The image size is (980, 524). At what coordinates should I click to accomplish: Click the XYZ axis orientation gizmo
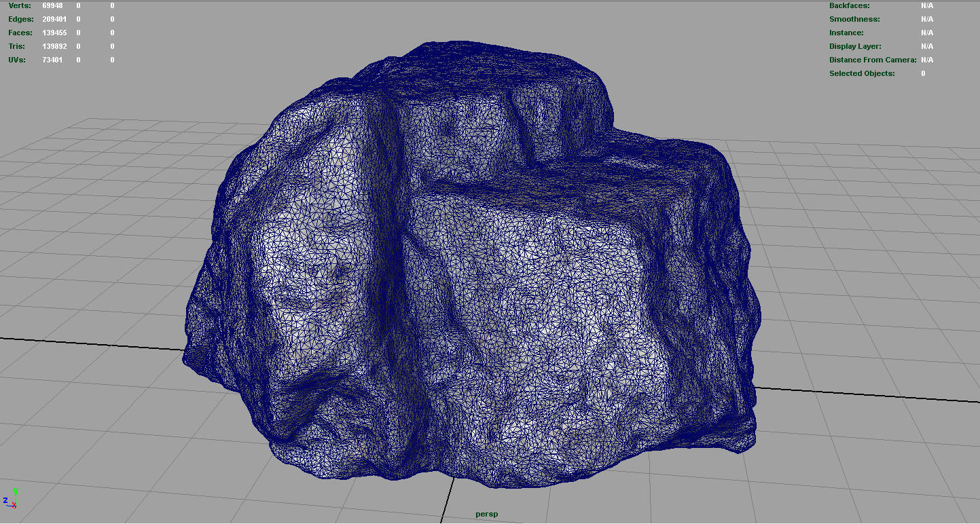(10, 499)
